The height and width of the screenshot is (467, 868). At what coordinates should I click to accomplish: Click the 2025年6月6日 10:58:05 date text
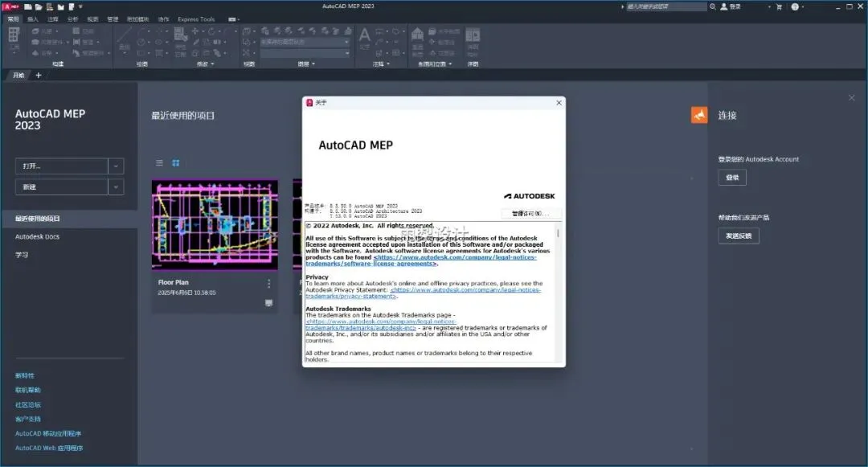tap(186, 293)
